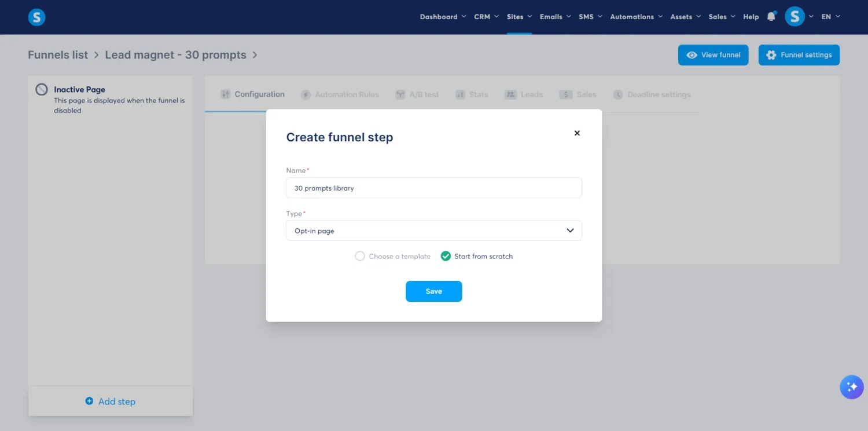Expand the Automations menu
868x431 pixels.
tap(636, 17)
